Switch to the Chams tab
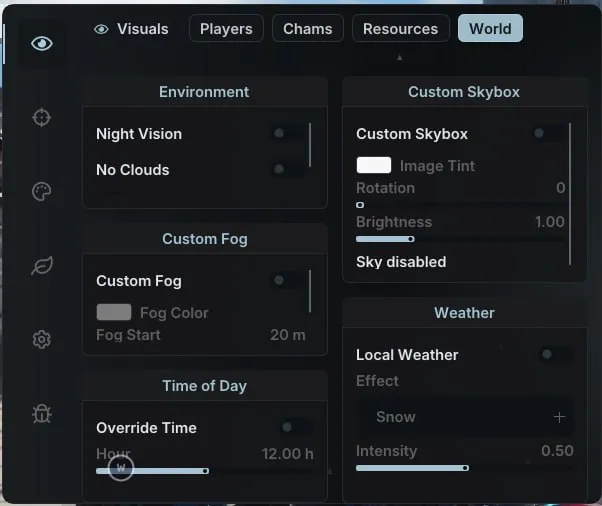602x506 pixels. tap(308, 28)
